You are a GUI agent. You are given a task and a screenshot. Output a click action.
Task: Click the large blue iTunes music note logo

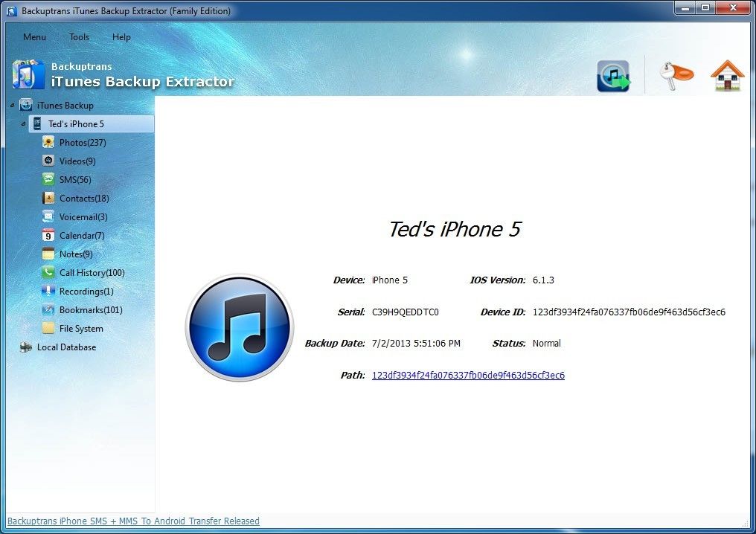(x=240, y=328)
